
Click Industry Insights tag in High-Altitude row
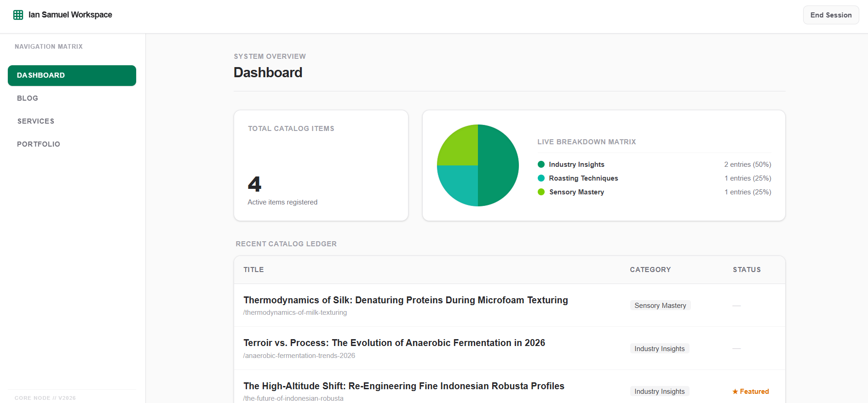660,392
